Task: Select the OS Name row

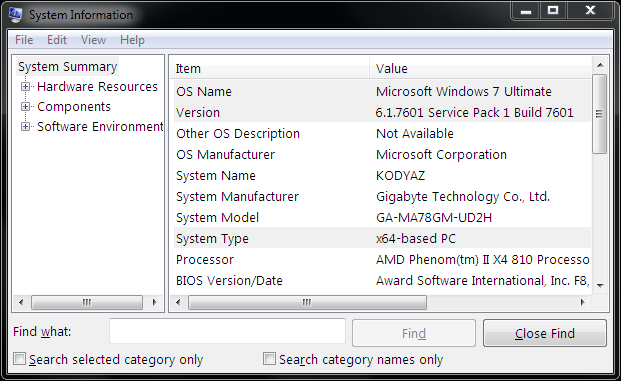Action: pos(382,91)
